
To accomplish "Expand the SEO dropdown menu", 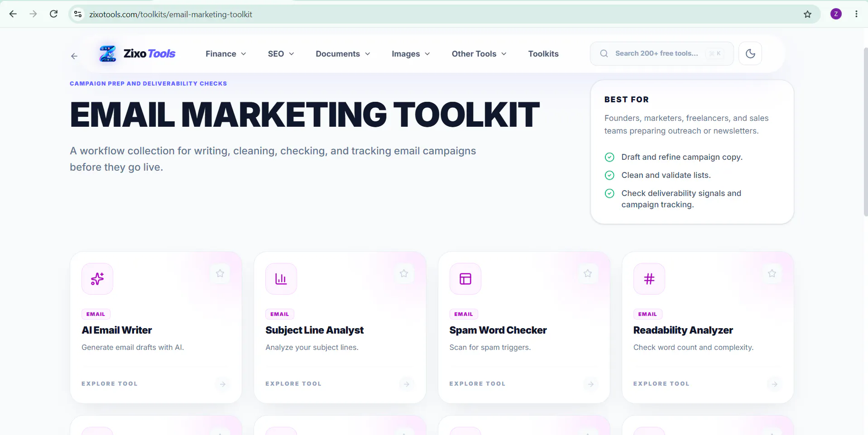I will pos(281,54).
